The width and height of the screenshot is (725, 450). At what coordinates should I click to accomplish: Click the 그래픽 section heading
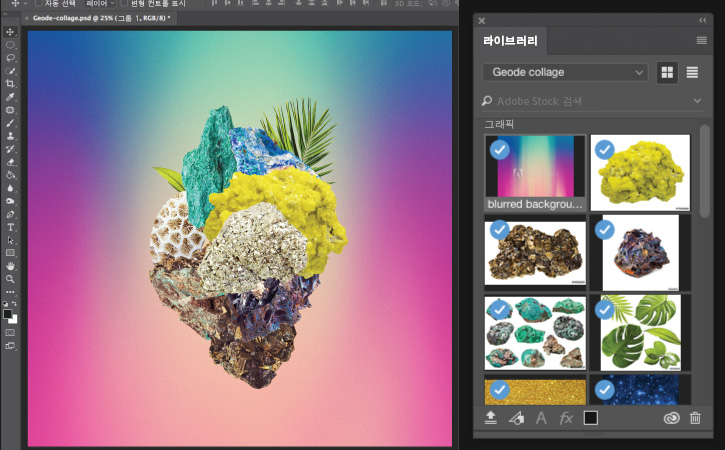pos(499,124)
